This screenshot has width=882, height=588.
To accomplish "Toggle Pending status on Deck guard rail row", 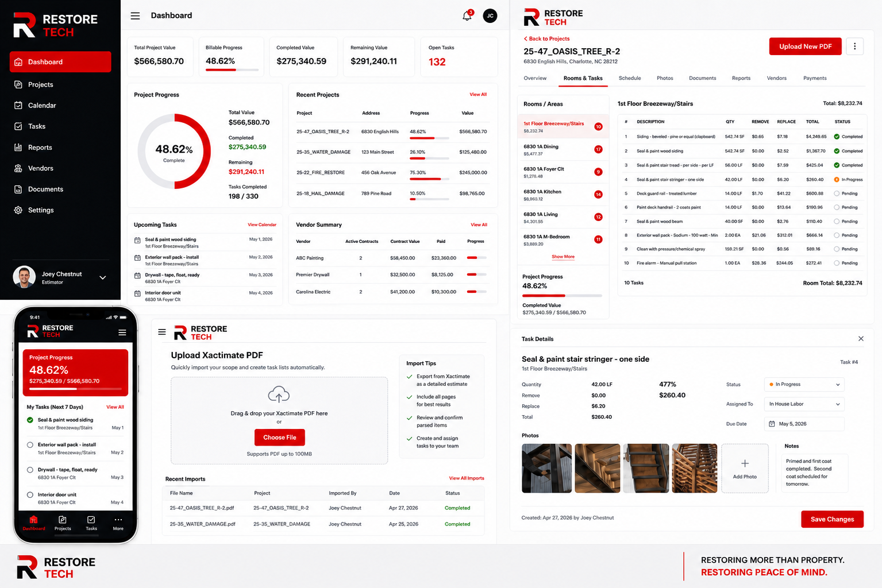I will click(x=837, y=194).
